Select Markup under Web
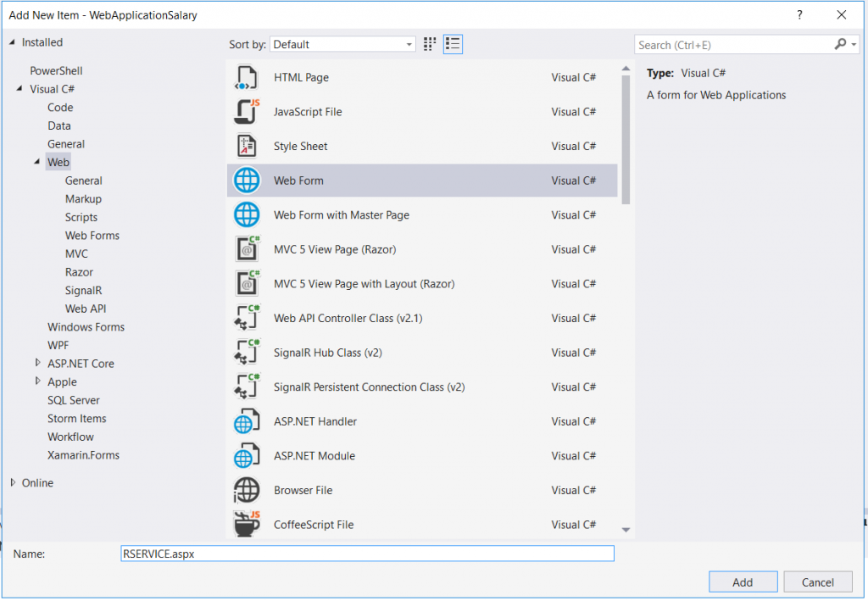 [x=83, y=198]
